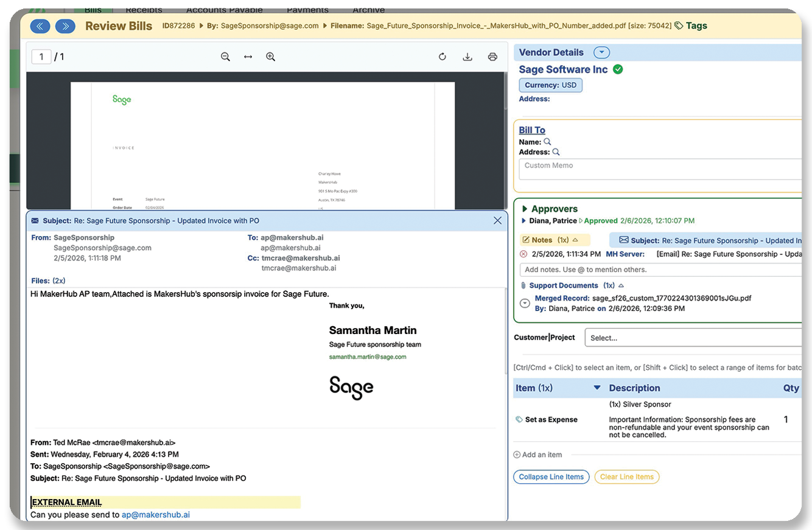Click Add an item
Image resolution: width=812 pixels, height=530 pixels.
(x=542, y=455)
